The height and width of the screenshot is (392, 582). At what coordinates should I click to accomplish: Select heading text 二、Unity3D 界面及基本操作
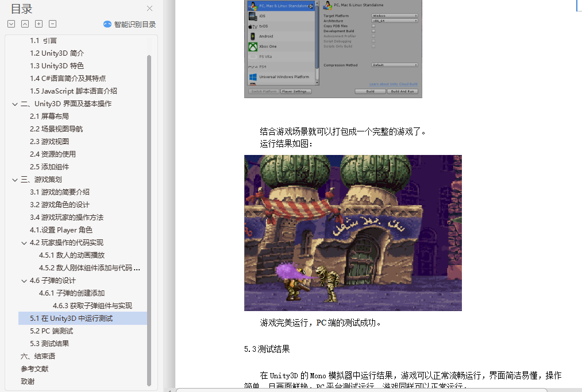[x=66, y=104]
